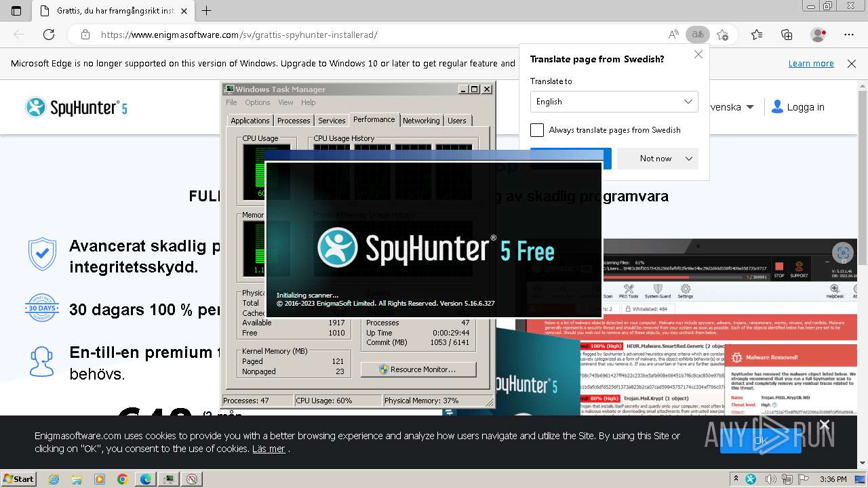Click the CPU Usage gauge in Task Manager
Image resolution: width=868 pixels, height=488 pixels.
pos(267,172)
